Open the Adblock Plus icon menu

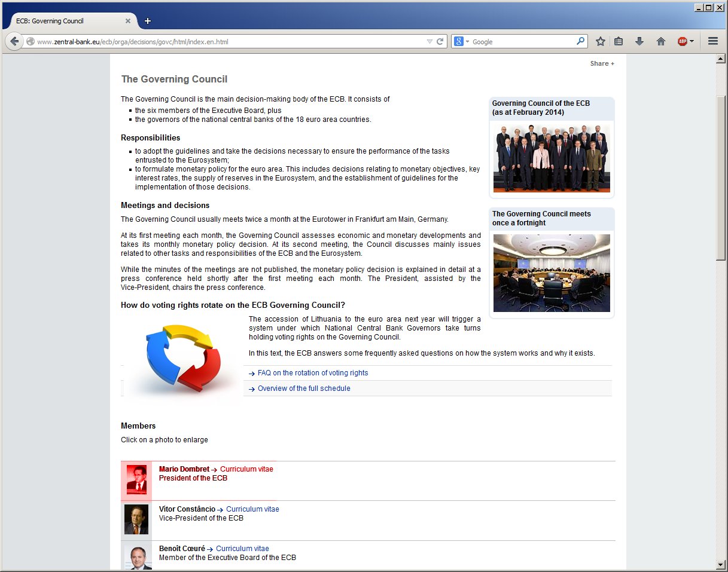click(x=682, y=41)
